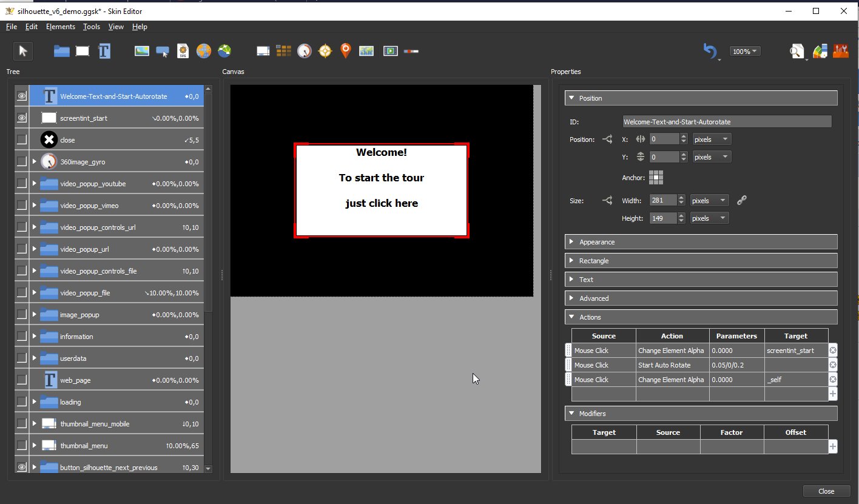The width and height of the screenshot is (859, 504).
Task: Add a map element
Action: 366,52
